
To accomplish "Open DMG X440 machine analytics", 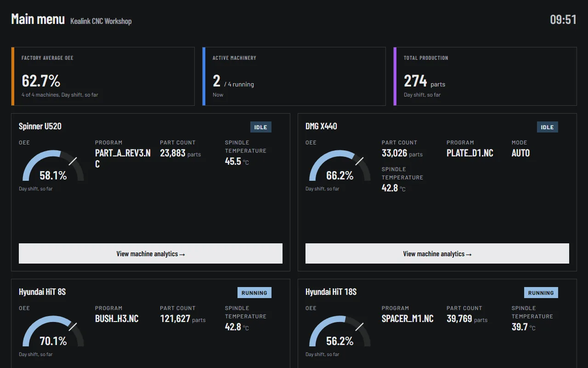I will pyautogui.click(x=437, y=253).
